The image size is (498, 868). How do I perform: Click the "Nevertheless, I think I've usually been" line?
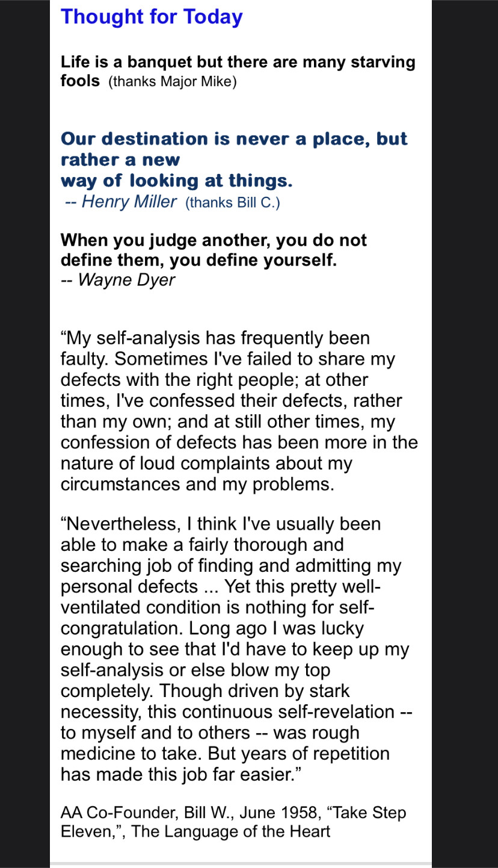221,524
